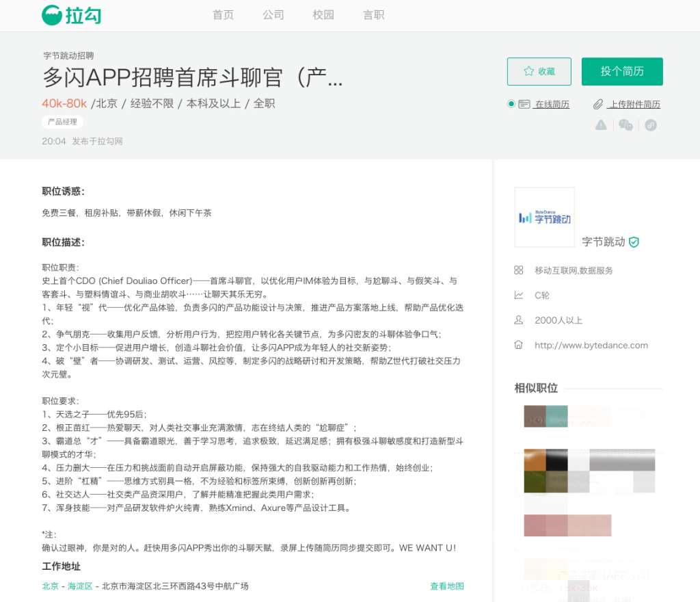The width and height of the screenshot is (700, 602).
Task: Click the 上传附件简历 link
Action: (634, 105)
